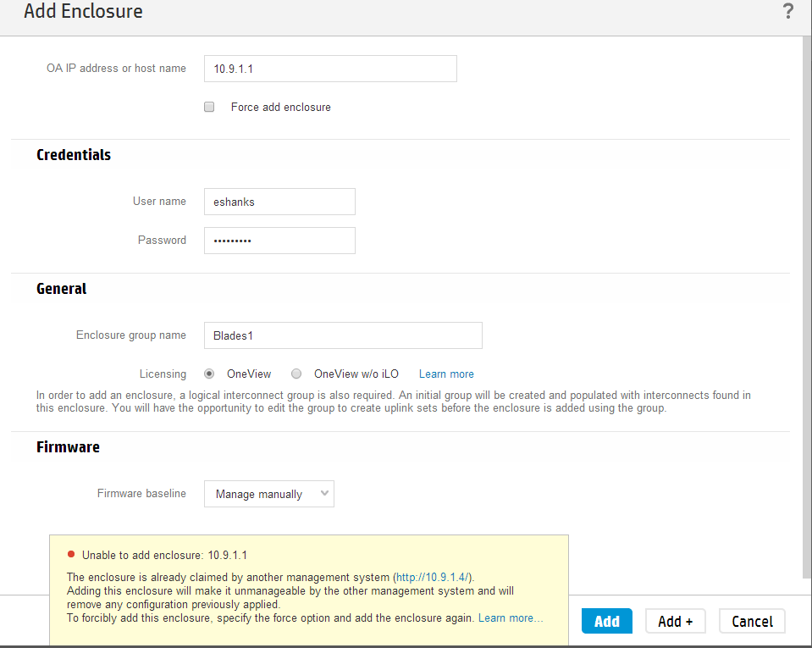This screenshot has width=812, height=648.
Task: Click the red error status icon
Action: (x=71, y=555)
